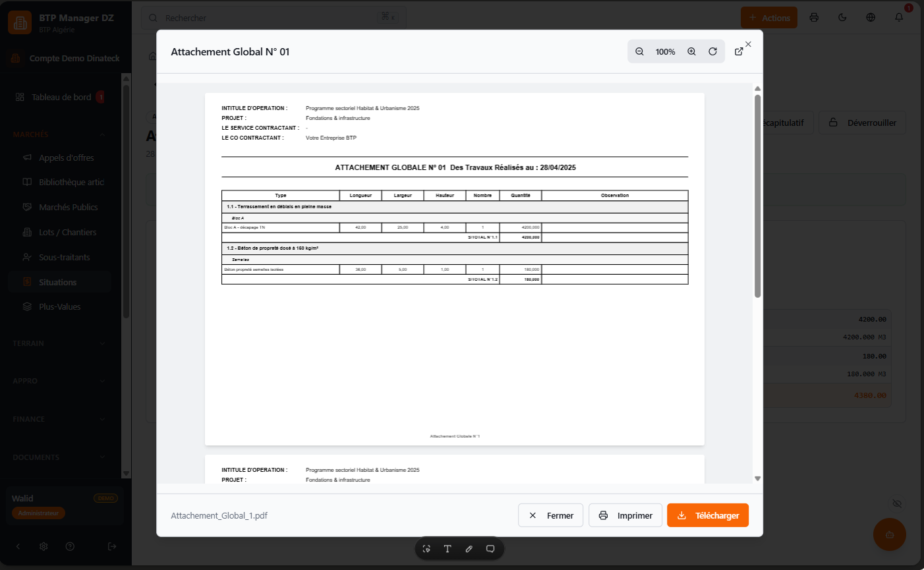Viewport: 924px width, 570px height.
Task: Click the PDF viewer vertical scrollbar thumb
Action: point(757,196)
